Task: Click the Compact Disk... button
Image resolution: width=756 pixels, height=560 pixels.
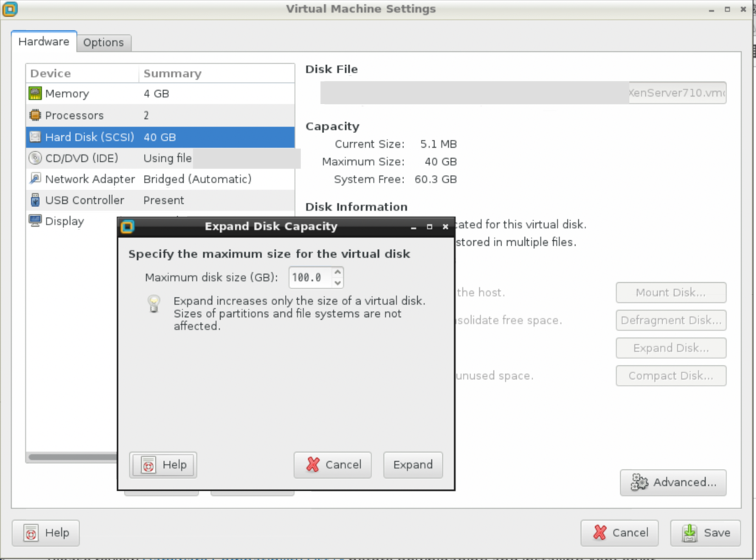Action: [670, 376]
